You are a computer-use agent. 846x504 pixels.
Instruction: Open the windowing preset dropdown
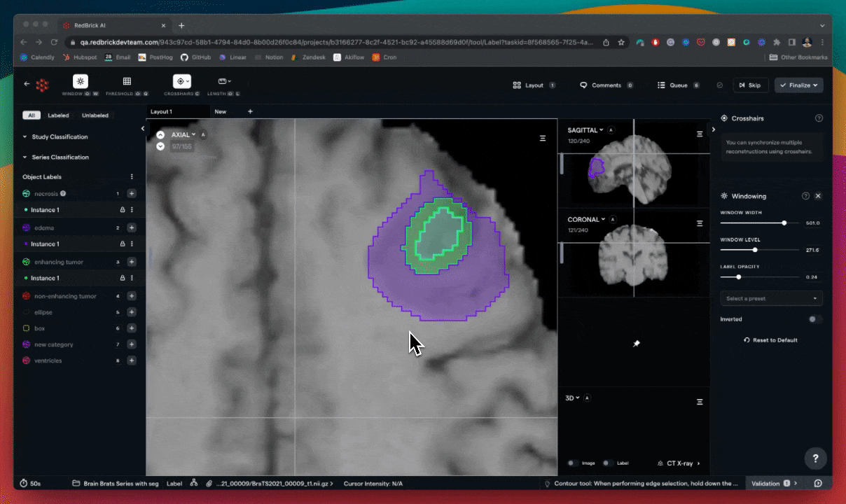click(771, 299)
